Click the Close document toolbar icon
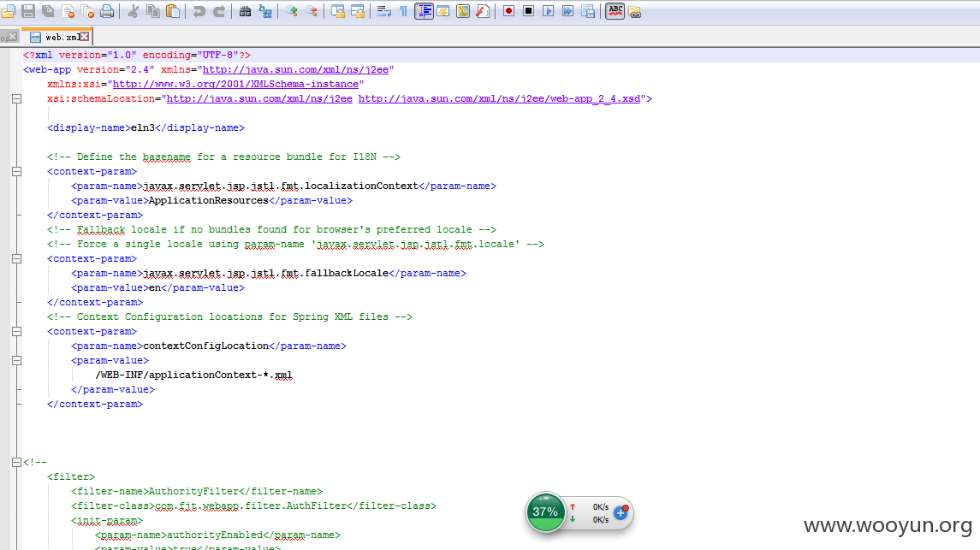Viewport: 980px width, 550px height. (68, 11)
